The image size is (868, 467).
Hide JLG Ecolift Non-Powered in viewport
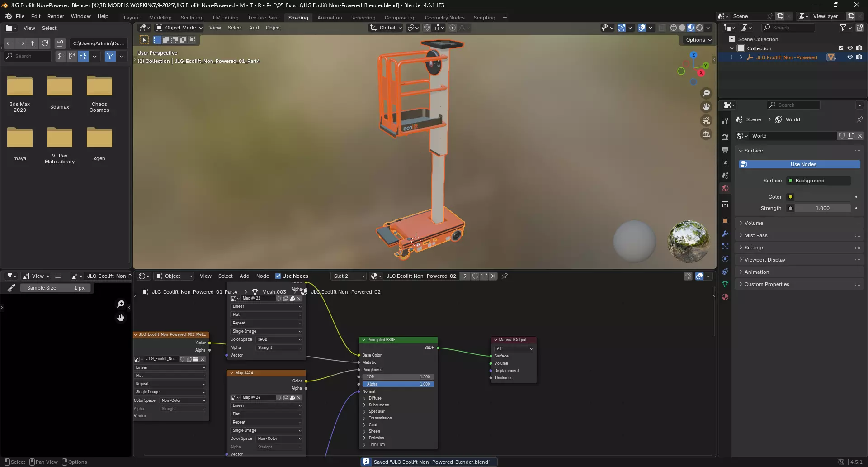click(x=850, y=57)
